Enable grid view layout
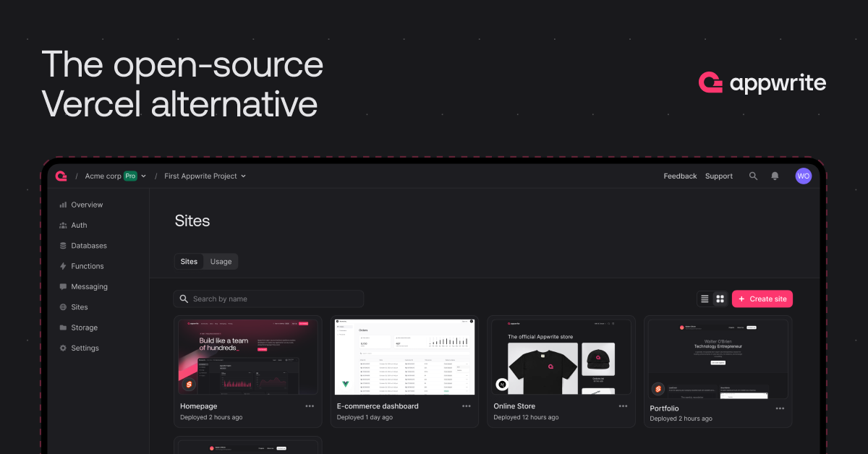The width and height of the screenshot is (868, 454). pyautogui.click(x=720, y=299)
